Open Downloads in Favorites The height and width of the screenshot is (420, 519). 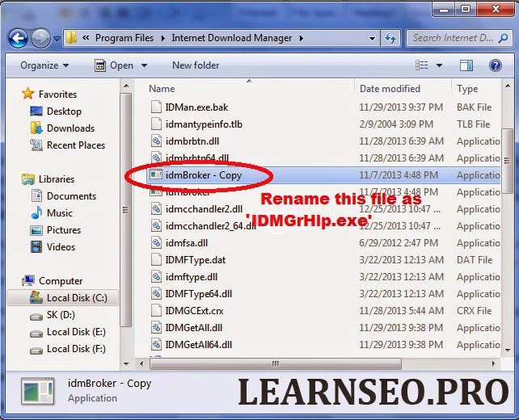point(62,128)
